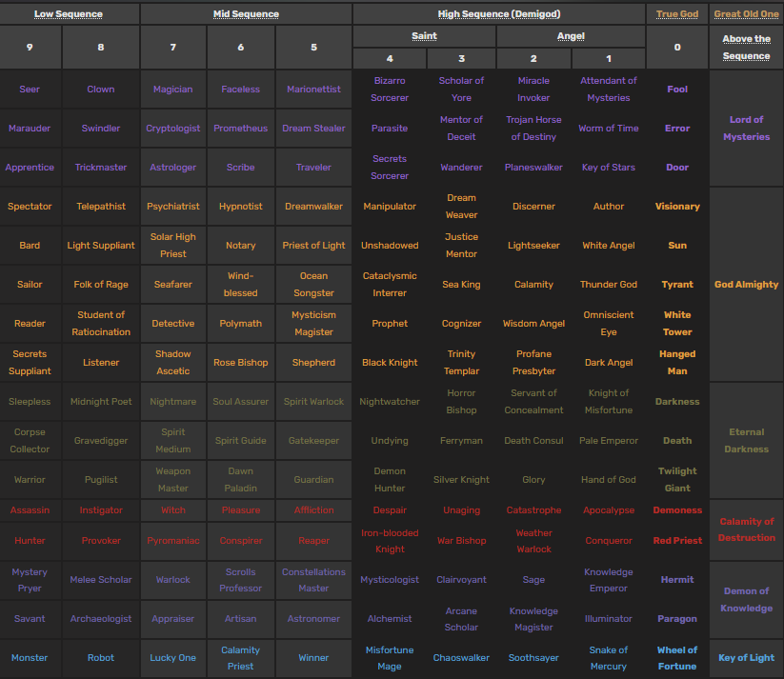Select the Unshadowed cell
The width and height of the screenshot is (784, 679).
coord(390,245)
